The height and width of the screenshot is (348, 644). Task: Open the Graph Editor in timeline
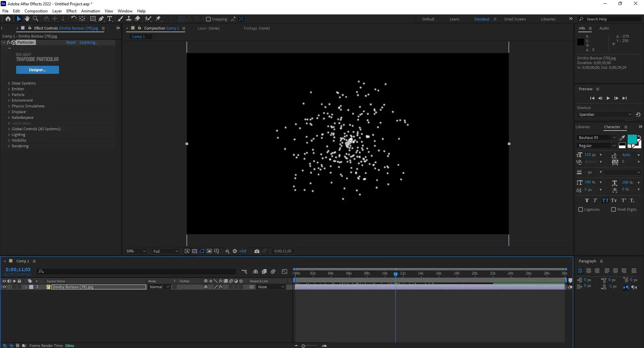(x=284, y=271)
